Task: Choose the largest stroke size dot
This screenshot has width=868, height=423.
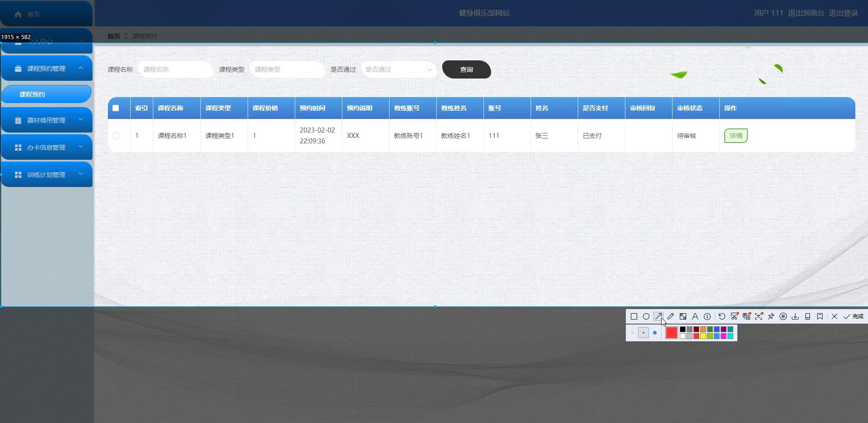Action: coord(655,333)
